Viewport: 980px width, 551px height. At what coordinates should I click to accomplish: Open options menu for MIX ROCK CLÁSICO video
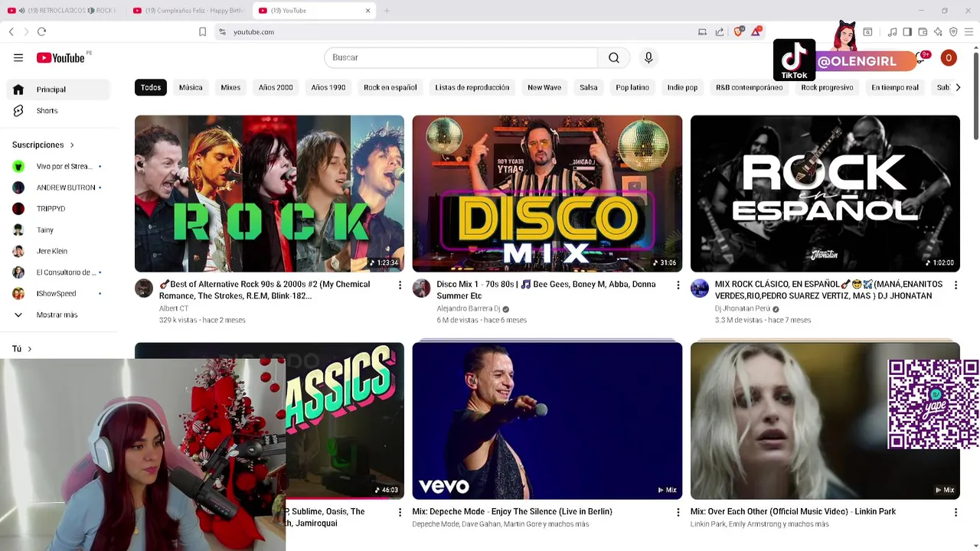(x=955, y=285)
